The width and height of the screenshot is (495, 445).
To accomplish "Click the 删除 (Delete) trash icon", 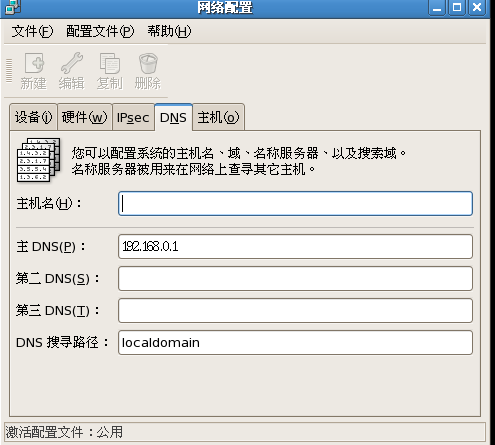I will (x=148, y=63).
